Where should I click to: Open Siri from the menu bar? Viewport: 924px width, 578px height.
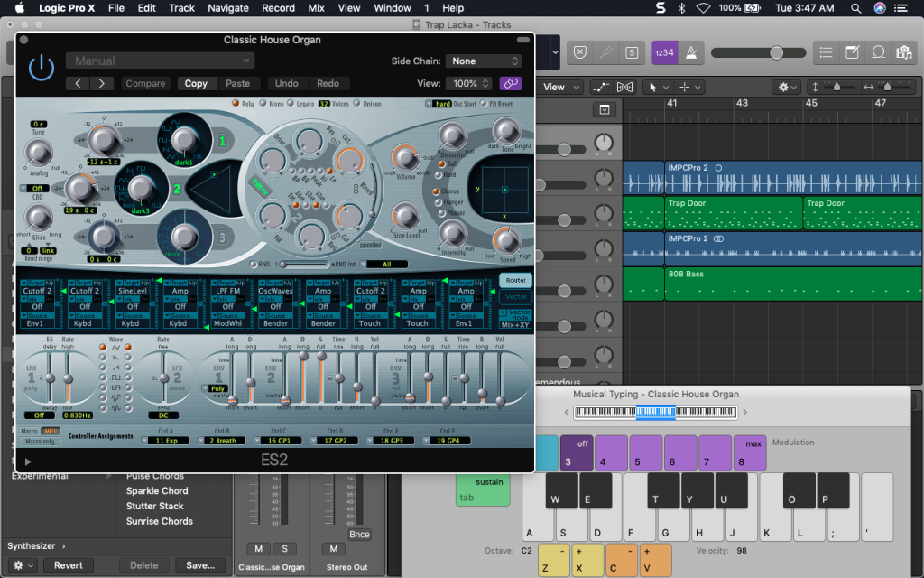(x=879, y=7)
